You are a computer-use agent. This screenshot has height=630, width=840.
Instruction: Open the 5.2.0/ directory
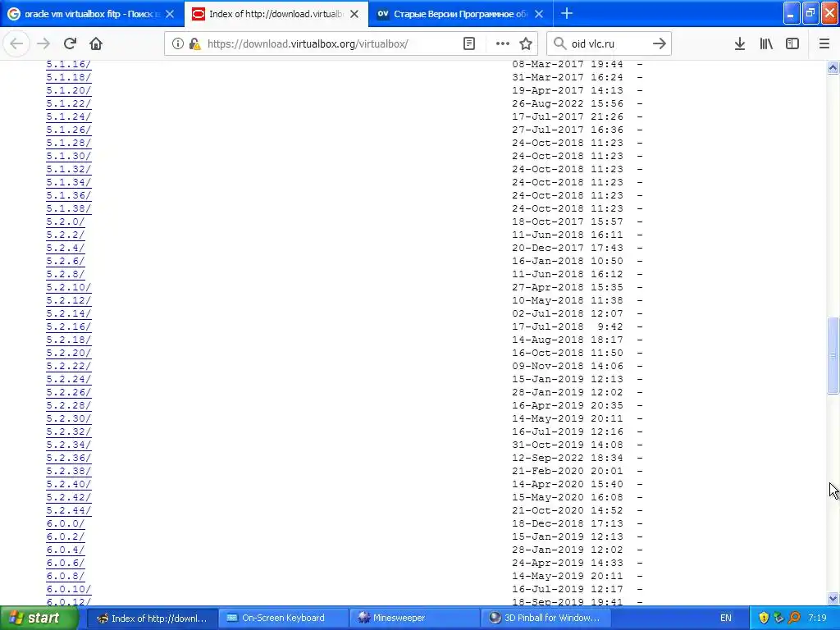pos(66,221)
